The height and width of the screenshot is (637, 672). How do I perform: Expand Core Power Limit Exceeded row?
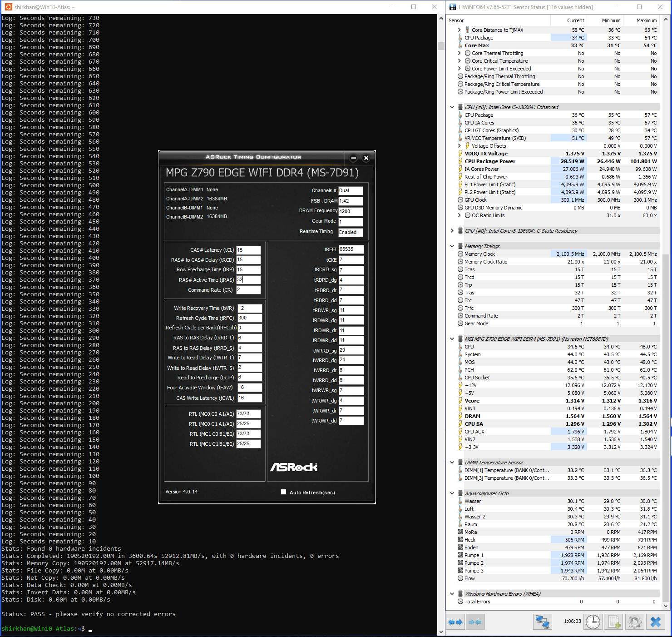pyautogui.click(x=459, y=69)
